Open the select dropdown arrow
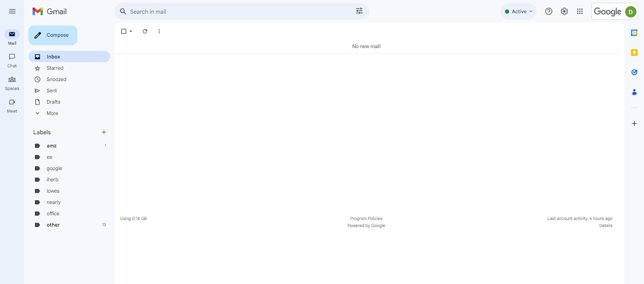Viewport: 644px width, 284px height. coord(131,32)
